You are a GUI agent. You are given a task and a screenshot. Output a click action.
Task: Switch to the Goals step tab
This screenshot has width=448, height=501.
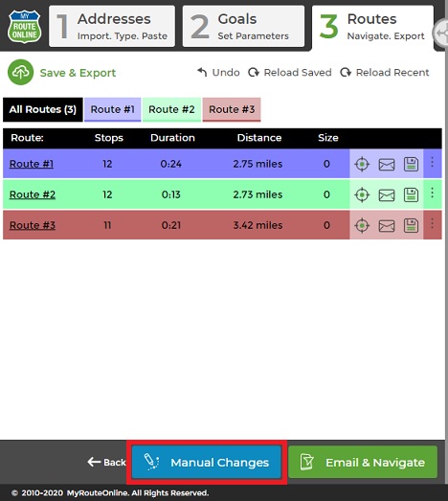point(243,27)
